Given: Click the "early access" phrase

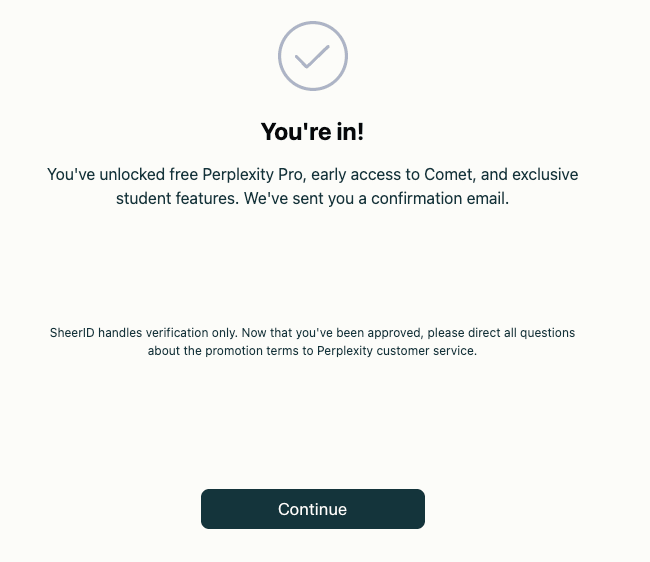Looking at the screenshot, I should (x=358, y=174).
